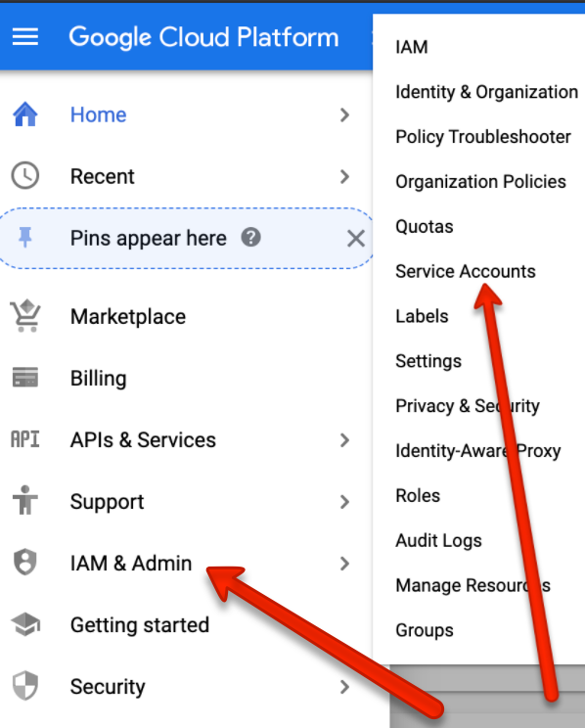Click the Getting started graduation cap icon
Viewport: 585px width, 728px height.
(25, 624)
